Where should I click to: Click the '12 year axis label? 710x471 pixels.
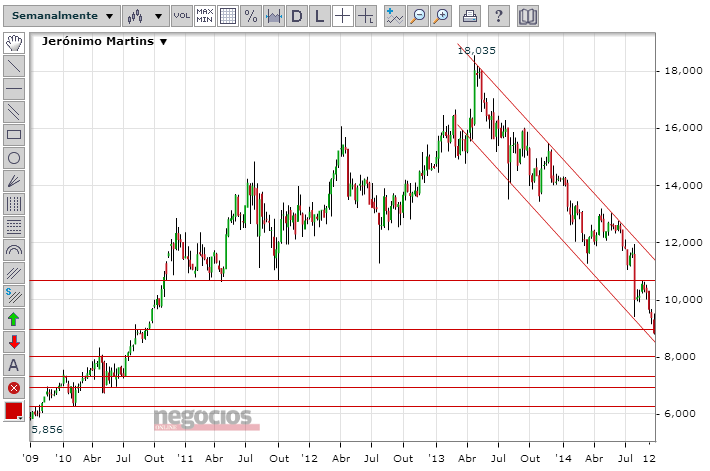pyautogui.click(x=309, y=458)
